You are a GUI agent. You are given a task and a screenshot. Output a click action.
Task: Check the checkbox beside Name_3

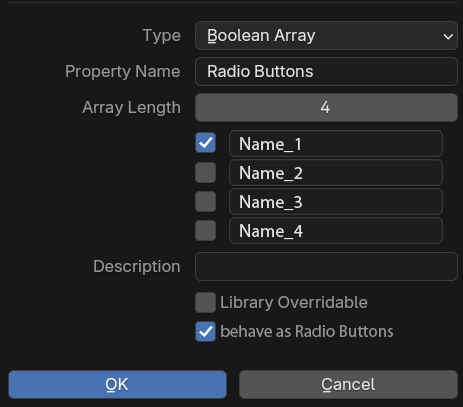click(x=205, y=202)
